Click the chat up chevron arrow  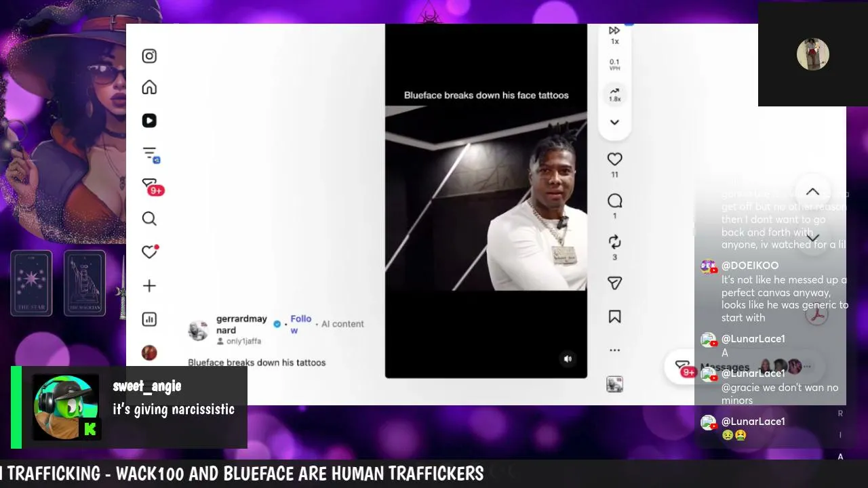point(812,192)
